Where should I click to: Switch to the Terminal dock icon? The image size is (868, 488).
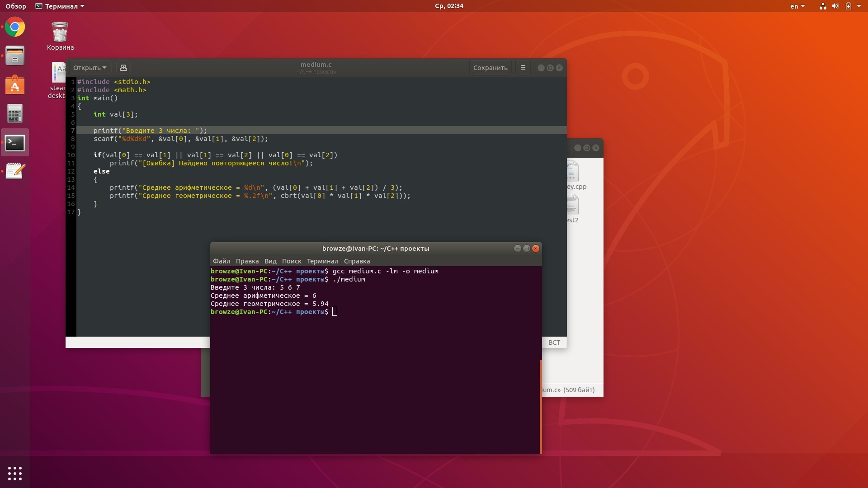click(x=15, y=143)
